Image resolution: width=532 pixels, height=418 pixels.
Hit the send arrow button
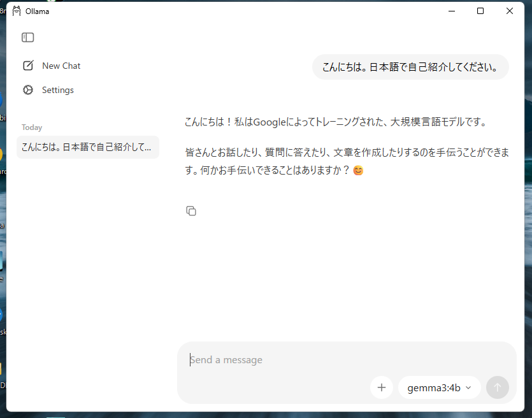pos(498,387)
